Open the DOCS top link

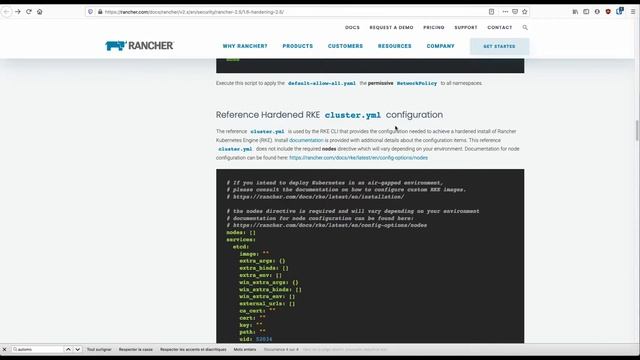(352, 27)
